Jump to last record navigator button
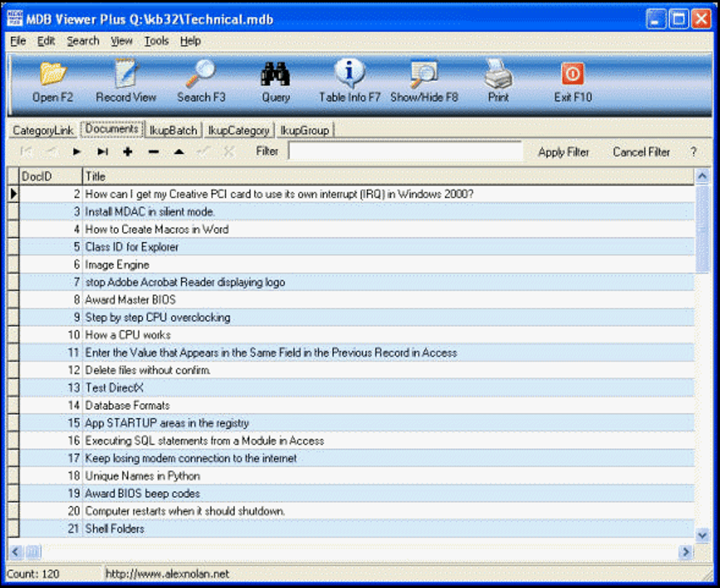This screenshot has height=588, width=720. 102,152
